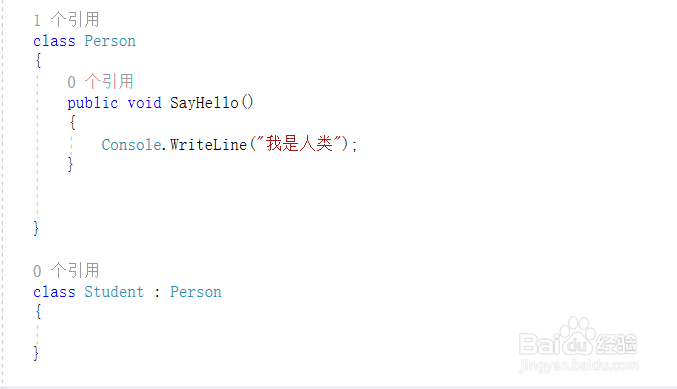Click the string literal "我是人类"
The width and height of the screenshot is (677, 389).
pyautogui.click(x=300, y=144)
